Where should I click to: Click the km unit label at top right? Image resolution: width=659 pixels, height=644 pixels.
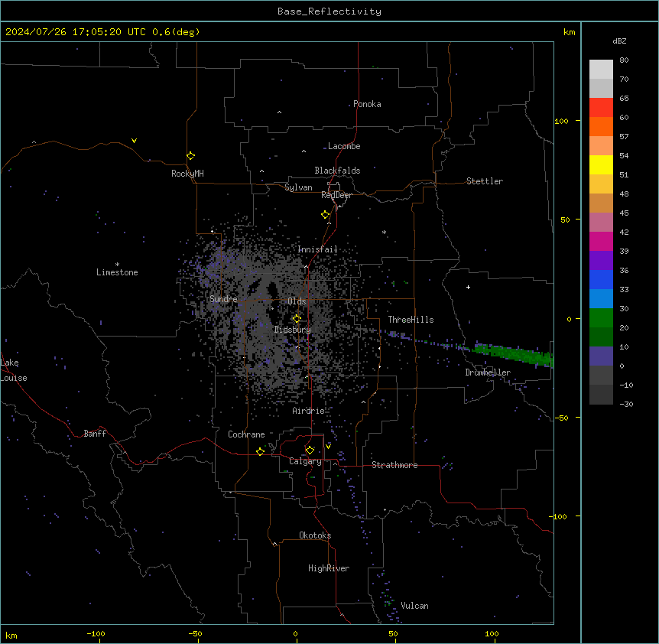click(x=570, y=32)
